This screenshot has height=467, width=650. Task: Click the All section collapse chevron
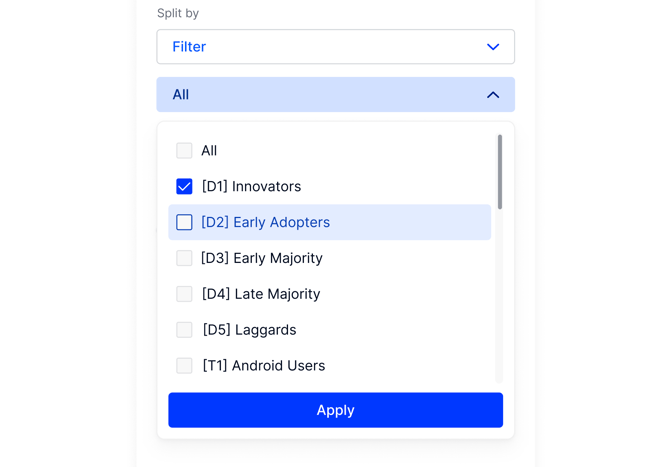point(493,95)
